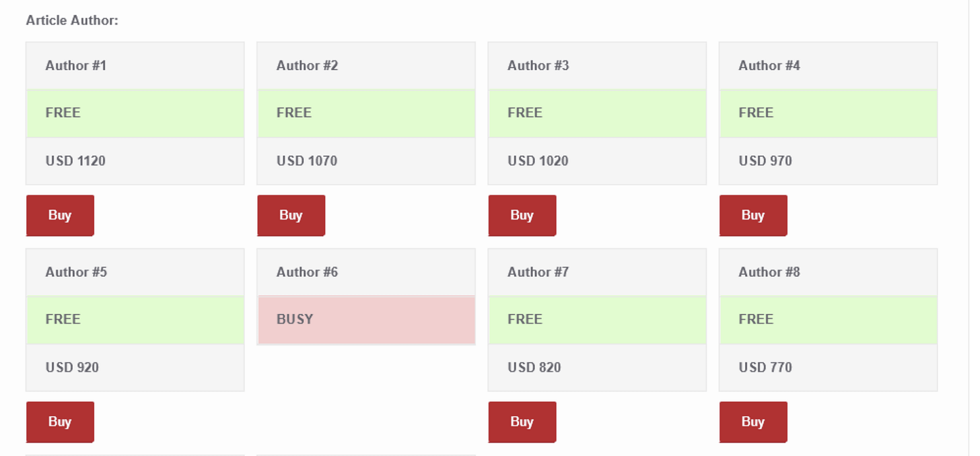Click Buy button under Author #3

pyautogui.click(x=522, y=216)
